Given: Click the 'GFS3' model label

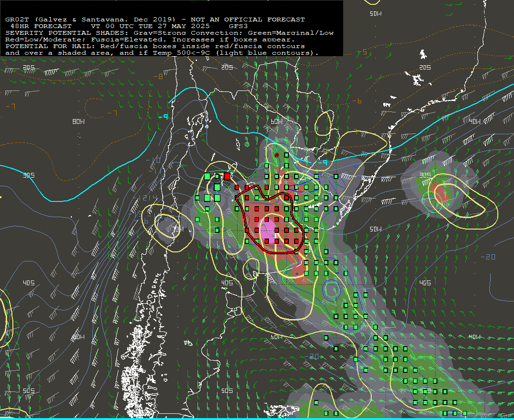Looking at the screenshot, I should (x=238, y=26).
